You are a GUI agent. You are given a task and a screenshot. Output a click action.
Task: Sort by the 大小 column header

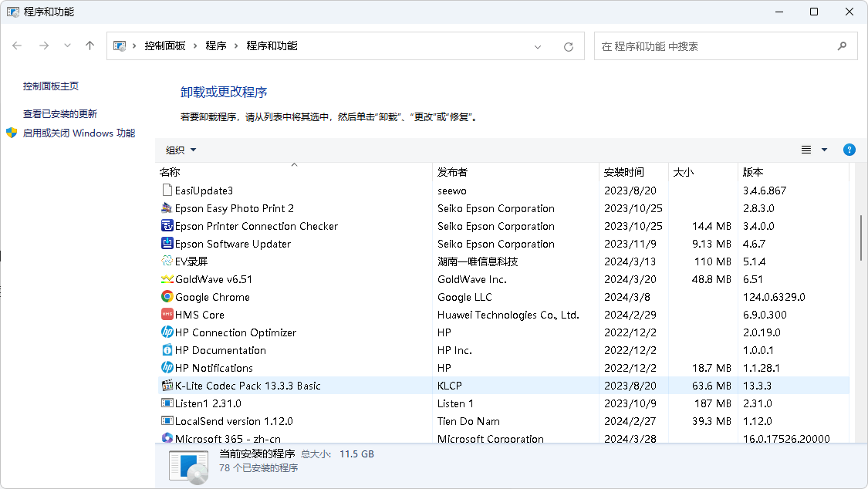point(703,172)
